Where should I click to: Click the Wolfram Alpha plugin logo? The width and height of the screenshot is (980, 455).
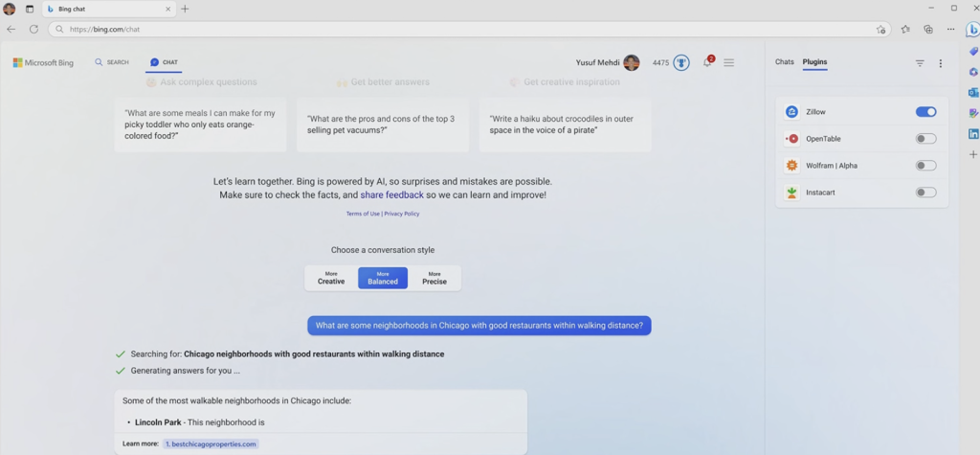[x=791, y=166]
